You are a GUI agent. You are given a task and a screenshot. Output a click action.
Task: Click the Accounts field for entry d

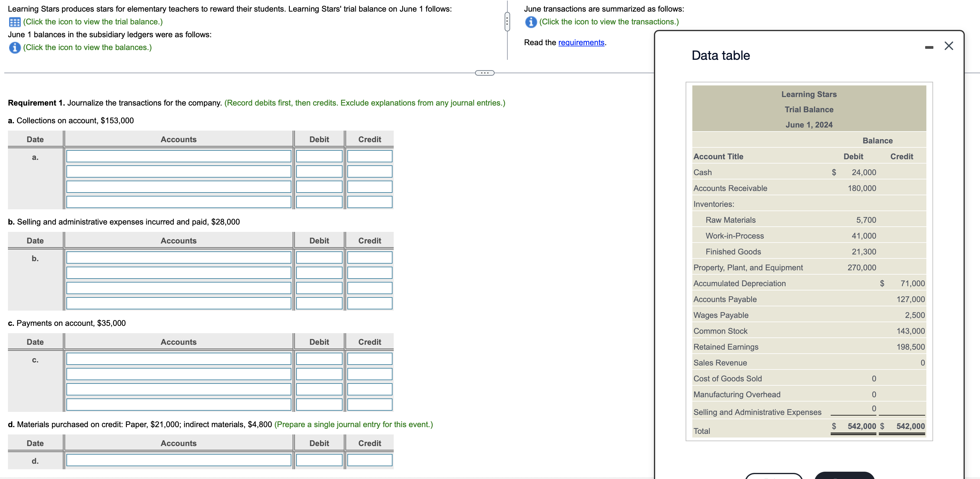click(x=179, y=460)
